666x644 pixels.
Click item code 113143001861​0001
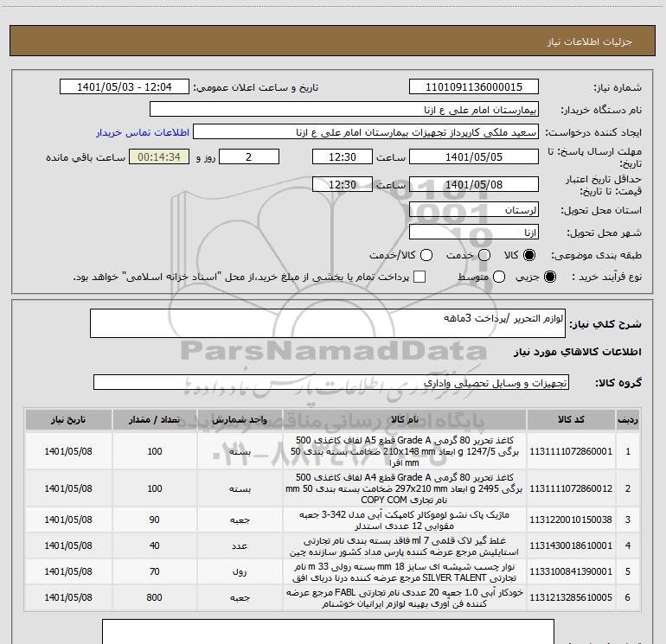click(571, 545)
